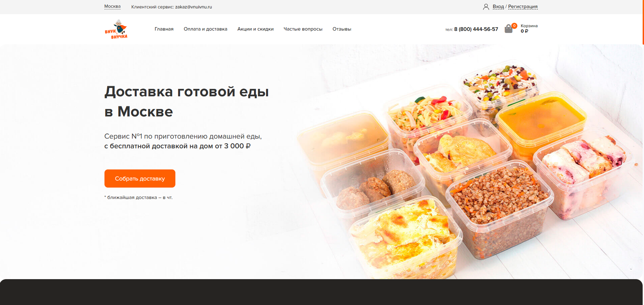Open the Москва city selector
644x305 pixels.
click(112, 6)
